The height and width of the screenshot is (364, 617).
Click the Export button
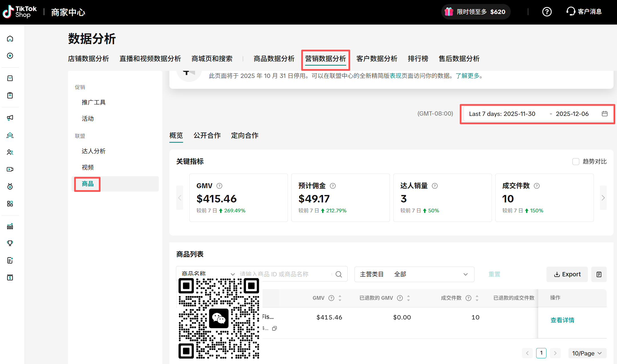tap(567, 274)
